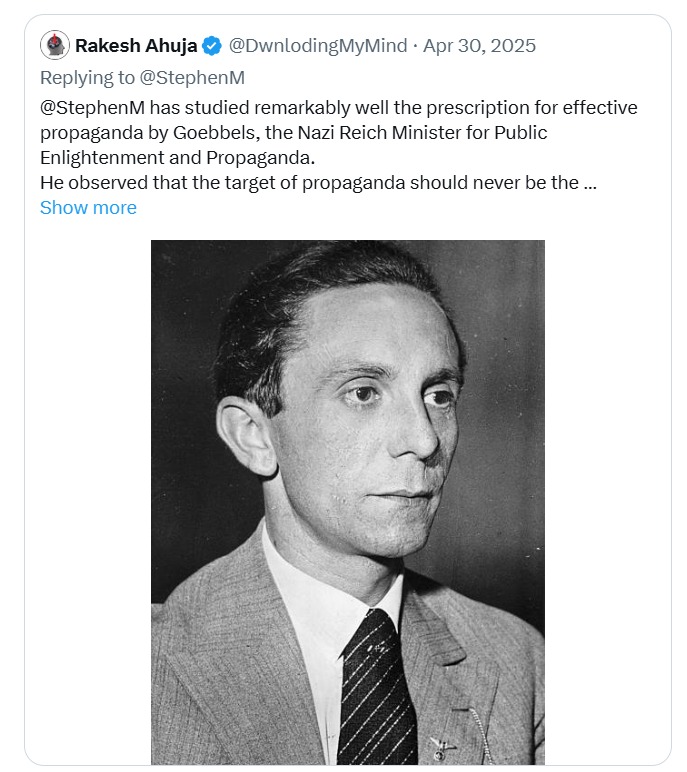Open @StephenM in the Replying to line
687x772 pixels.
point(198,77)
